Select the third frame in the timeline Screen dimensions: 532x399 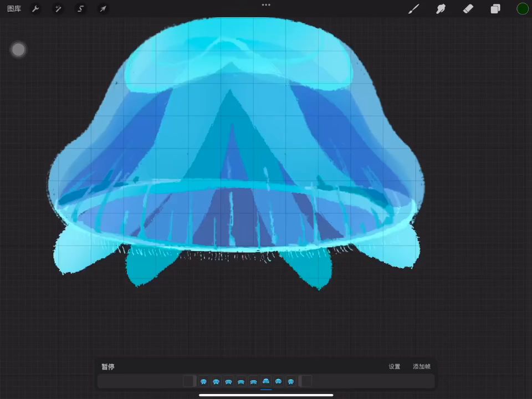[x=228, y=381]
